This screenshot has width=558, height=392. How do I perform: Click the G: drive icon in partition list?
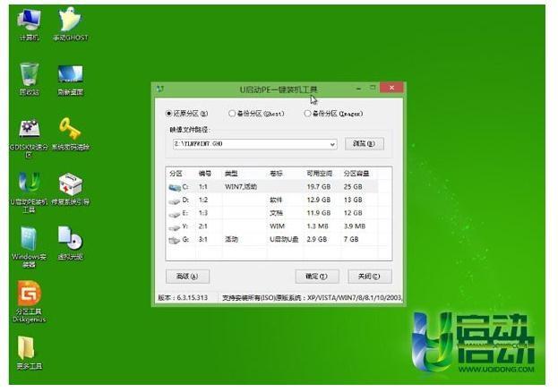click(x=175, y=241)
